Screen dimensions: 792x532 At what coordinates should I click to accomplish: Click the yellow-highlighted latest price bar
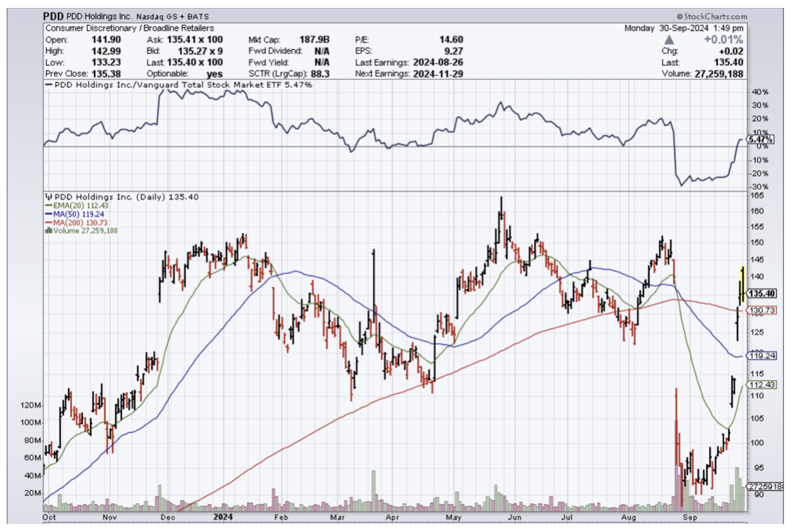point(742,285)
